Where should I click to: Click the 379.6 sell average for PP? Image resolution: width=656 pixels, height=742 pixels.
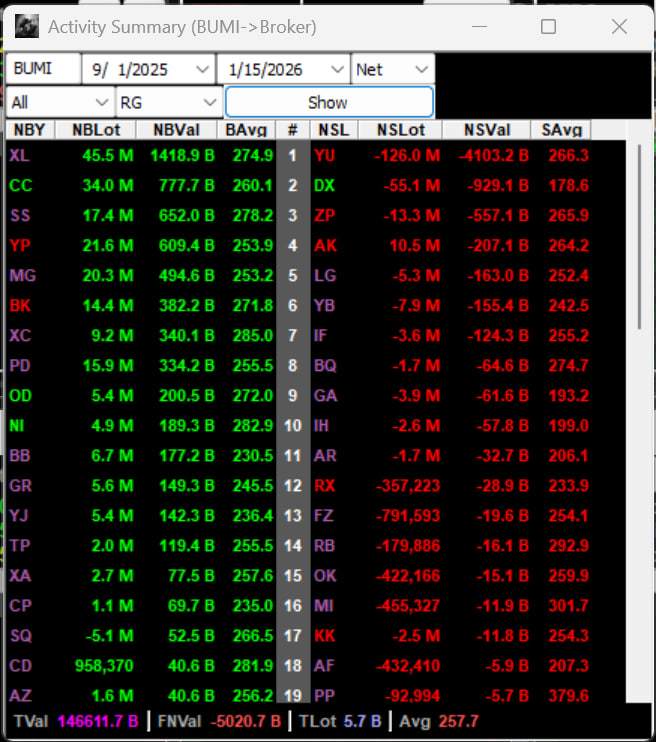pos(568,696)
